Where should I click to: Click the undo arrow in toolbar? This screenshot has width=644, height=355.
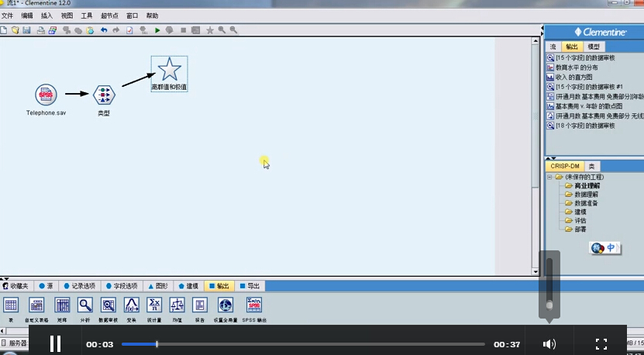point(104,30)
